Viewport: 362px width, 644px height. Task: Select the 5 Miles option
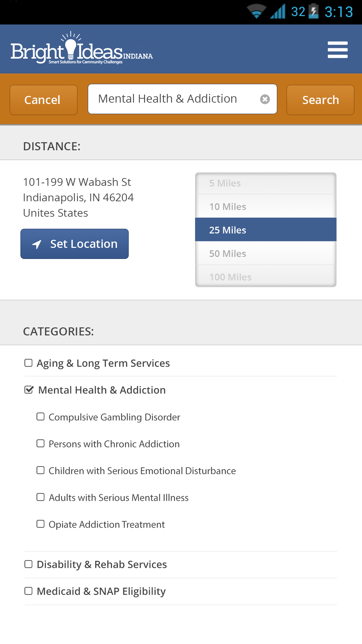tap(266, 183)
